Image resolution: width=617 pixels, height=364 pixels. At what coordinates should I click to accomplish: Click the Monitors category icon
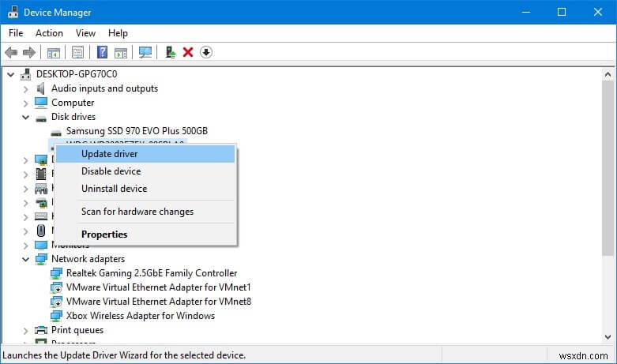tap(41, 245)
